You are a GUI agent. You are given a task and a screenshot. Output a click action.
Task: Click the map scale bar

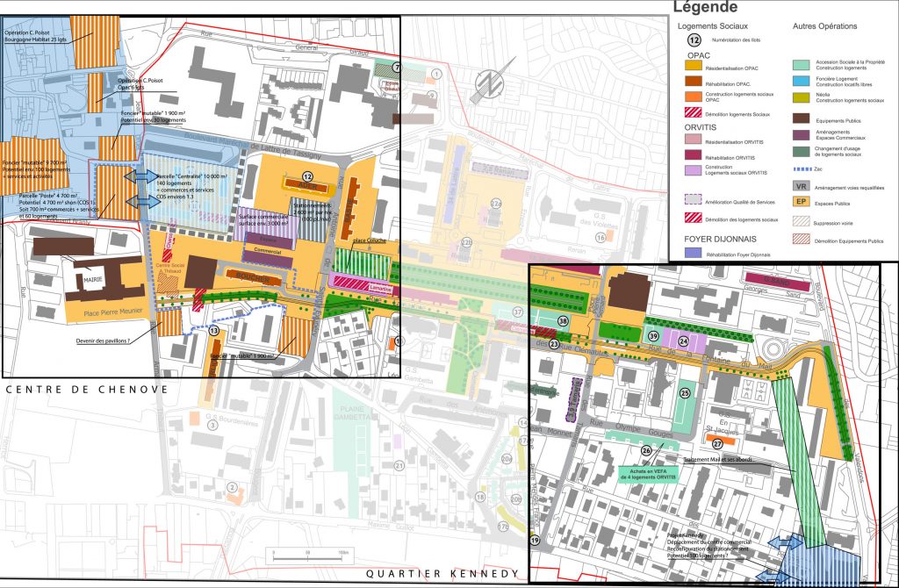[310, 556]
